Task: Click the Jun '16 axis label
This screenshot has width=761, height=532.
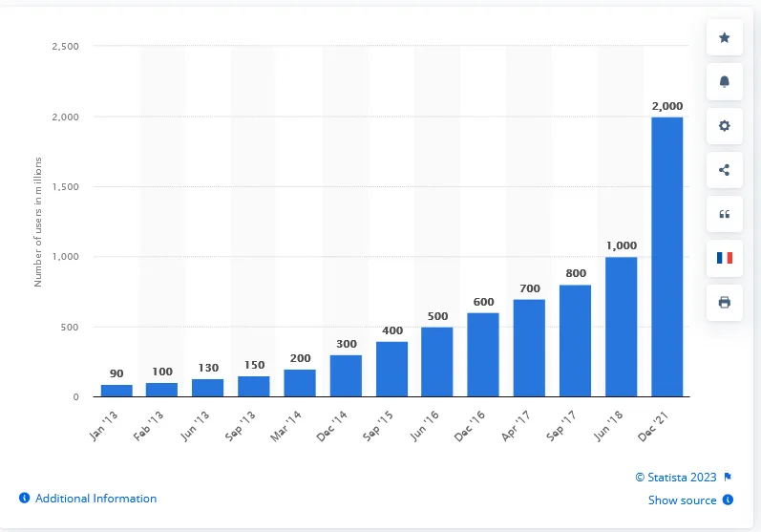Action: pyautogui.click(x=424, y=426)
